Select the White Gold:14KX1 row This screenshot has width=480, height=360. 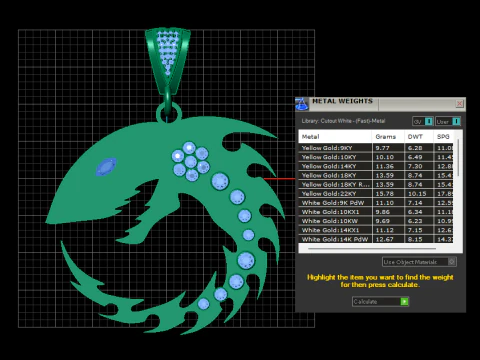[x=376, y=230]
